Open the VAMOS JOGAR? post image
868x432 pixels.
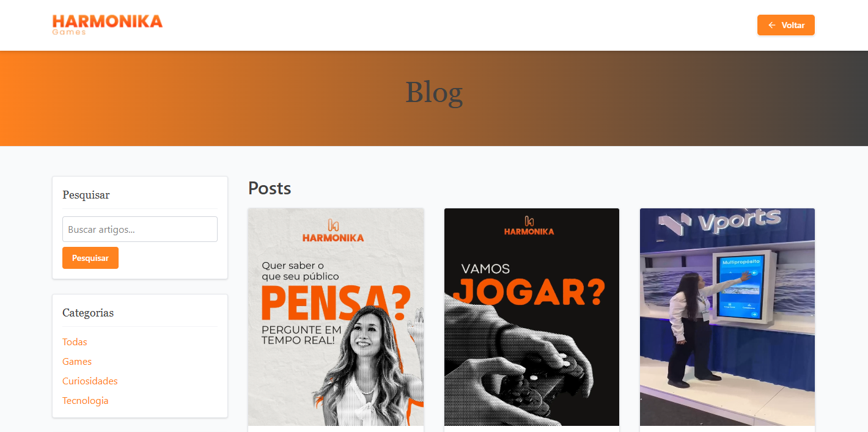(532, 317)
